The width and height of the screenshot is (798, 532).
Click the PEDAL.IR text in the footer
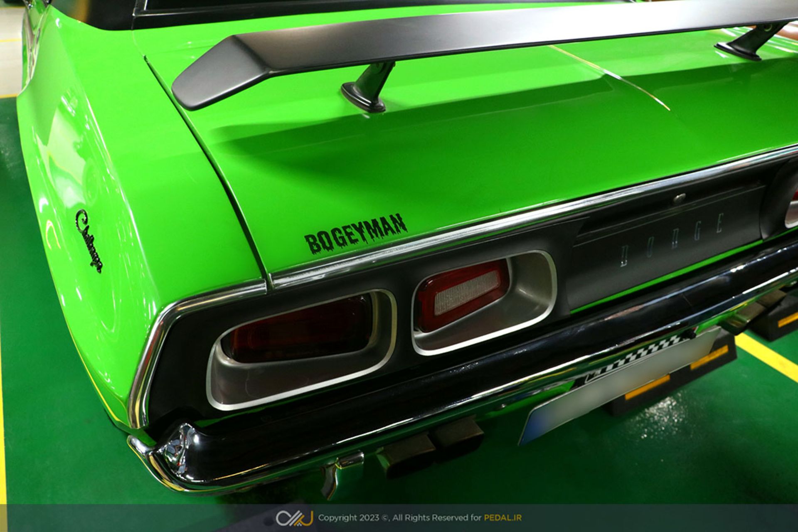click(x=502, y=518)
